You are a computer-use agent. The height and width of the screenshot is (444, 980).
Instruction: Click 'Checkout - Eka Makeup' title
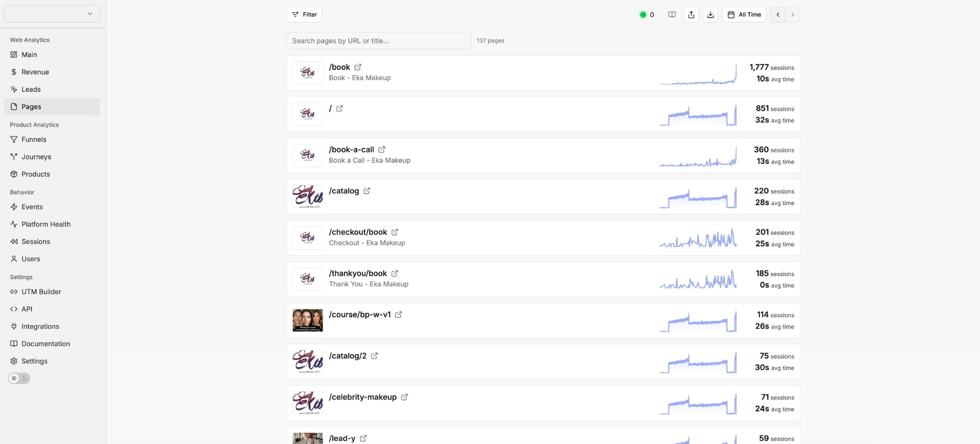367,243
